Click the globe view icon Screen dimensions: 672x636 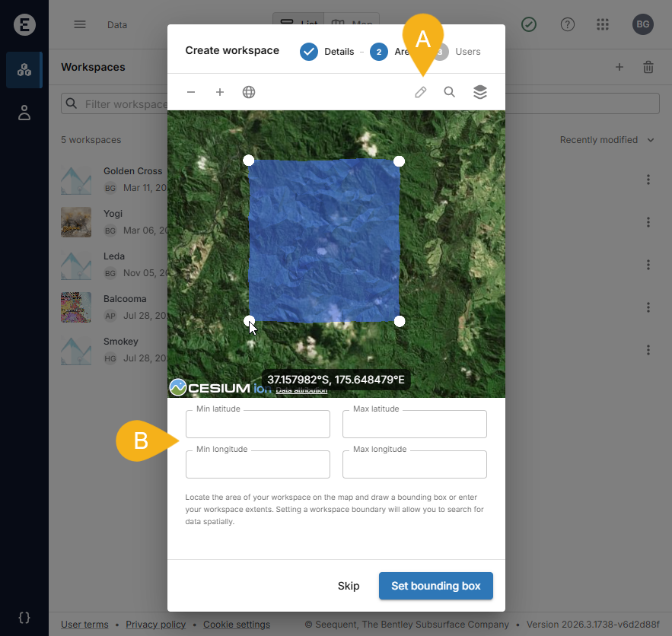pos(249,92)
